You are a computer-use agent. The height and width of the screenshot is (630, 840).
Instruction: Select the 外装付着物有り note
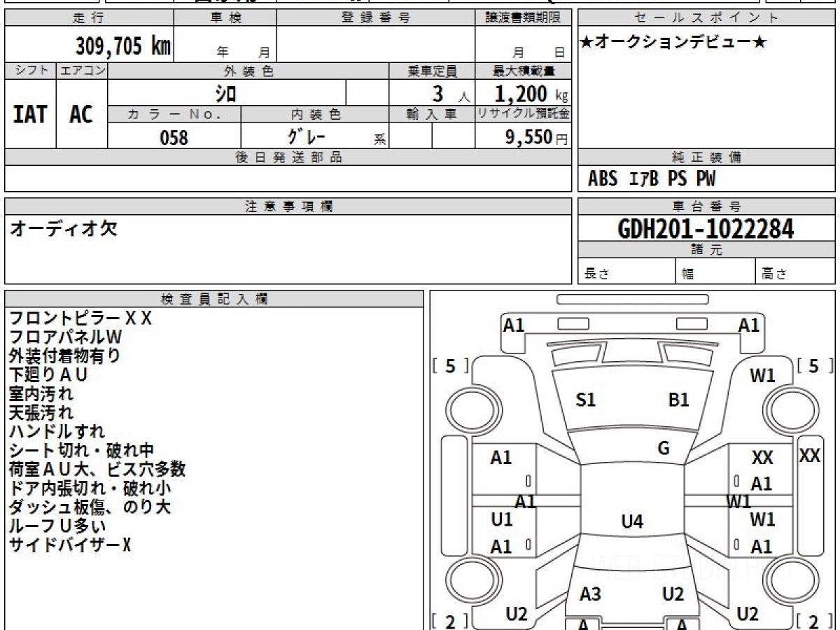(x=64, y=356)
